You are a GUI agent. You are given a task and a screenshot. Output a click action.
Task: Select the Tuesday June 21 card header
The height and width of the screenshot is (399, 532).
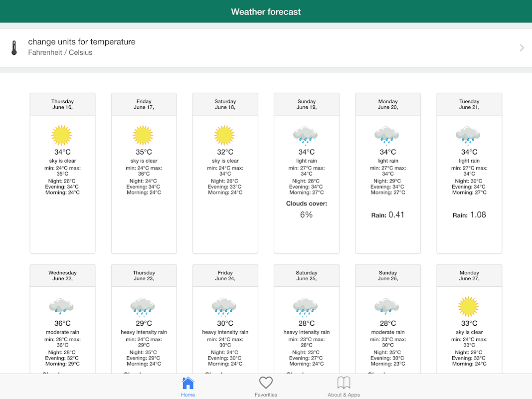click(469, 104)
